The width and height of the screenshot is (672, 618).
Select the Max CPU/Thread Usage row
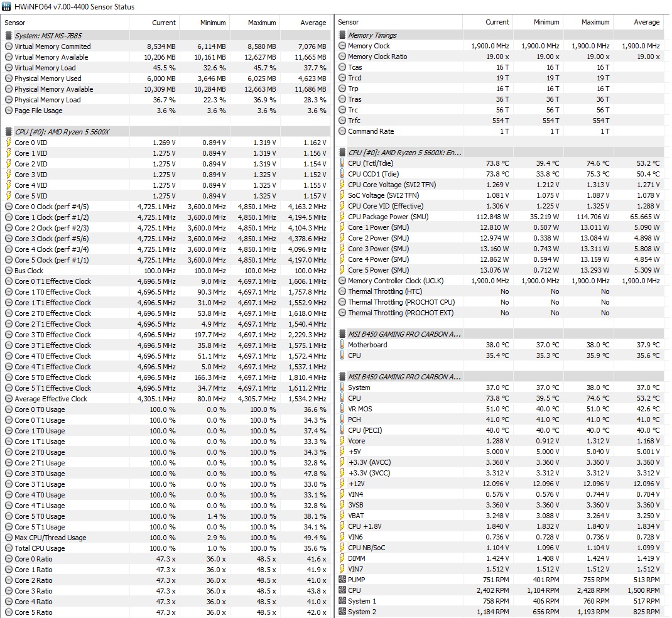[166, 538]
